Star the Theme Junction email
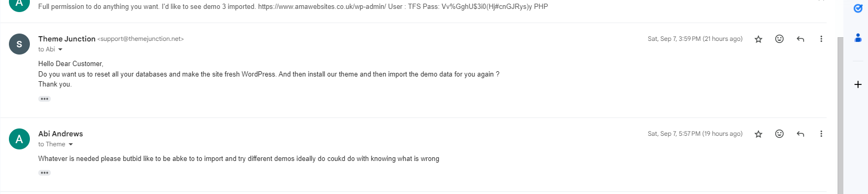 coord(758,39)
